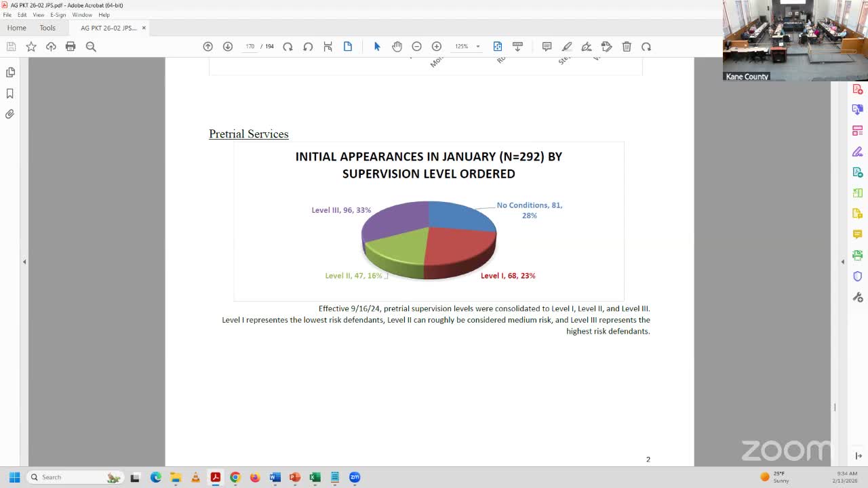Toggle the Bookmarks panel
Screen dimensions: 868x488
pyautogui.click(x=10, y=94)
